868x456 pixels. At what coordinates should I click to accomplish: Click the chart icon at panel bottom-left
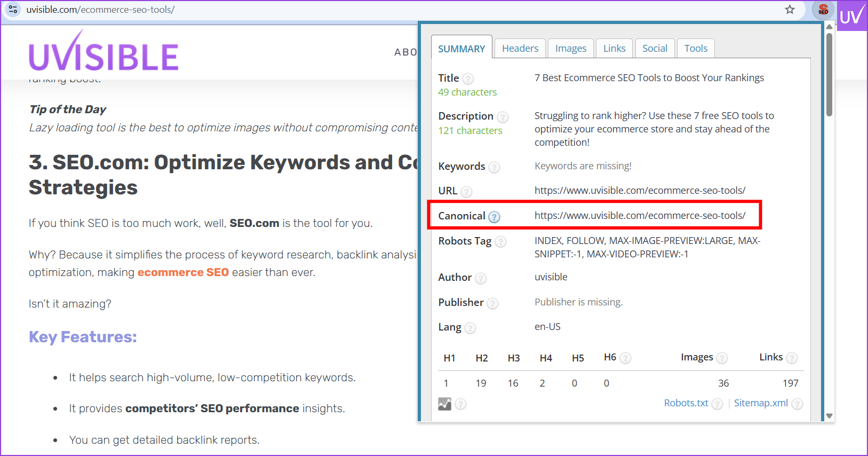coord(444,404)
